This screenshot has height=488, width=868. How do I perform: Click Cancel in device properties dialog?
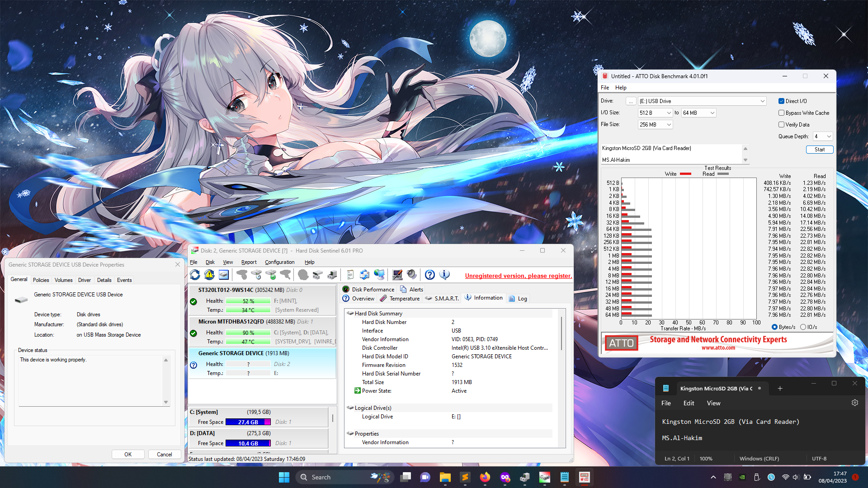(x=164, y=455)
